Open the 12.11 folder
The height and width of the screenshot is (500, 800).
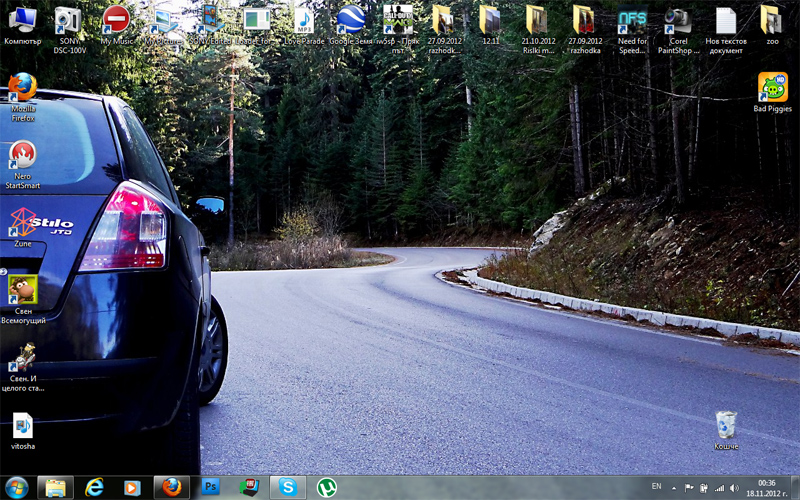490,20
